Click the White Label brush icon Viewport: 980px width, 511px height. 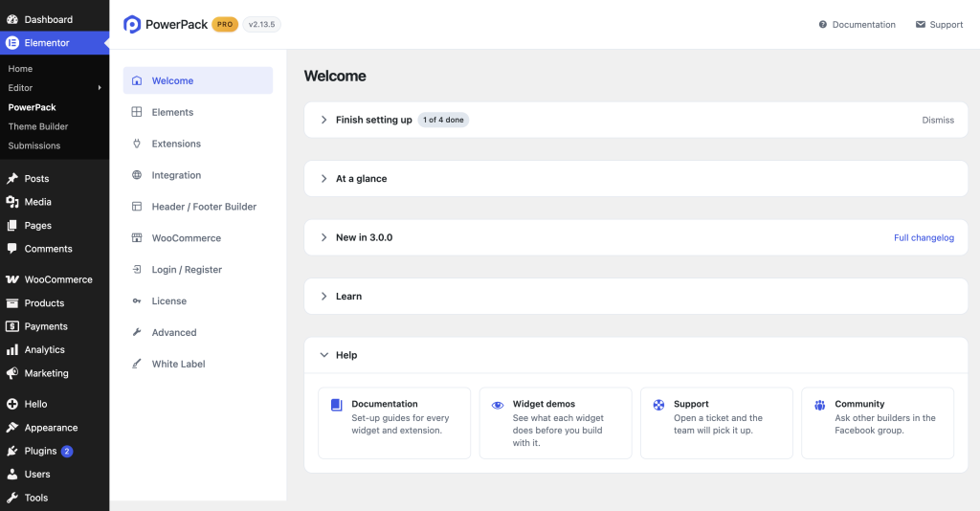[137, 364]
